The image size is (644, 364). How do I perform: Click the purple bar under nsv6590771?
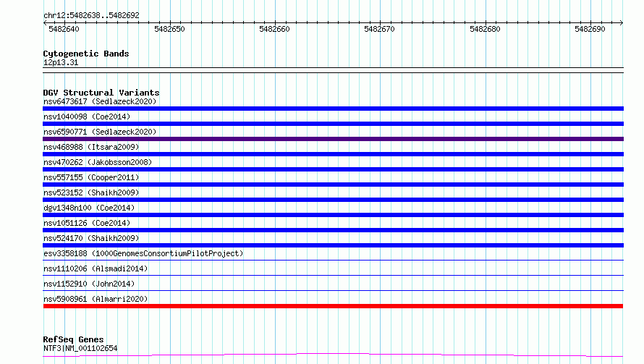pyautogui.click(x=333, y=139)
